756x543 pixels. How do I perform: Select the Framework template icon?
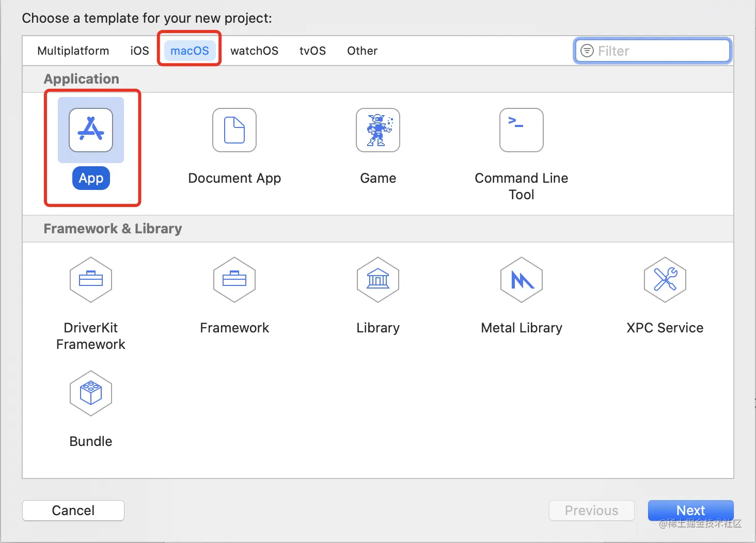[234, 280]
